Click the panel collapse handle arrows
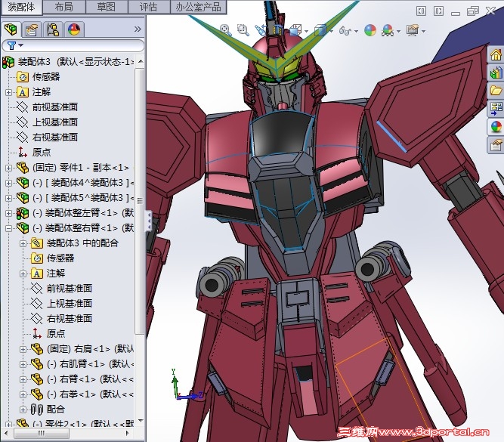Image resolution: width=504 pixels, height=442 pixels. coord(149,221)
